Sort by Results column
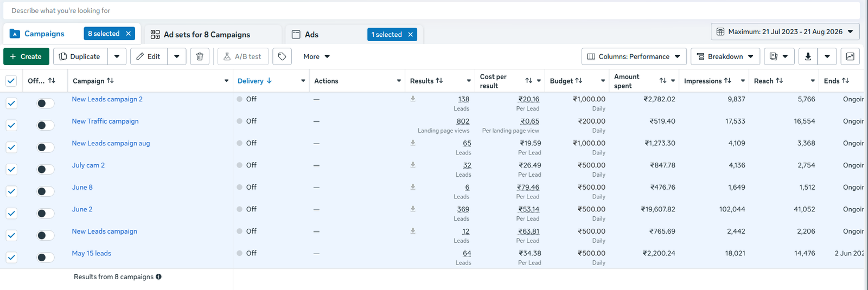This screenshot has height=290, width=868. [439, 80]
